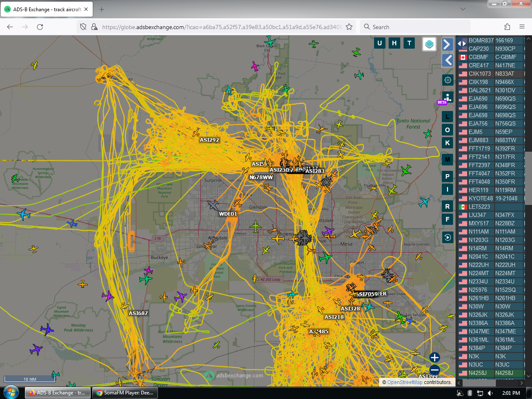The height and width of the screenshot is (399, 532).
Task: Select the gray aircraft above the WDE01 label
Action: (213, 205)
